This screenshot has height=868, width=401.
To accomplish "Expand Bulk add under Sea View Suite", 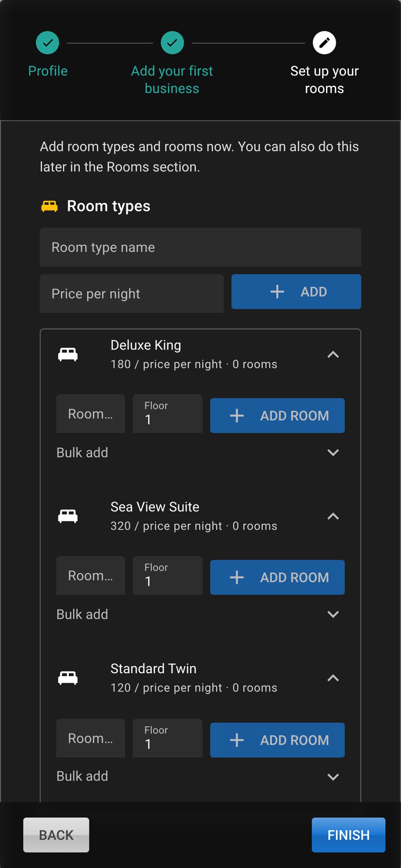I will click(200, 614).
